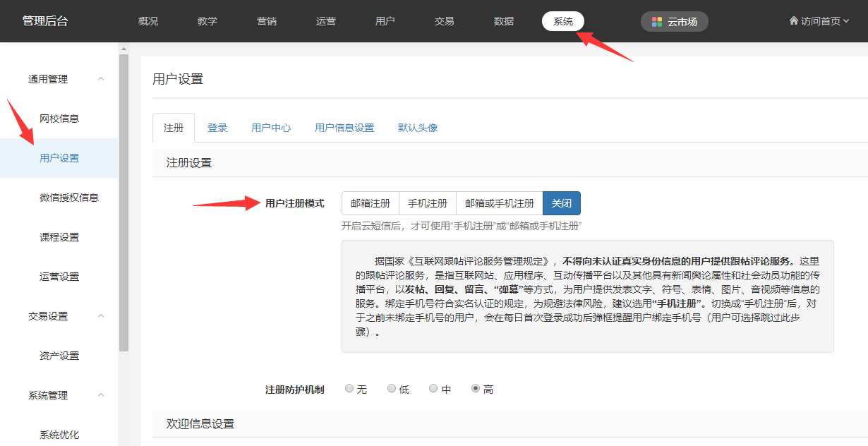Collapse the 系统管理 sidebar group
This screenshot has height=446, width=868.
[101, 395]
